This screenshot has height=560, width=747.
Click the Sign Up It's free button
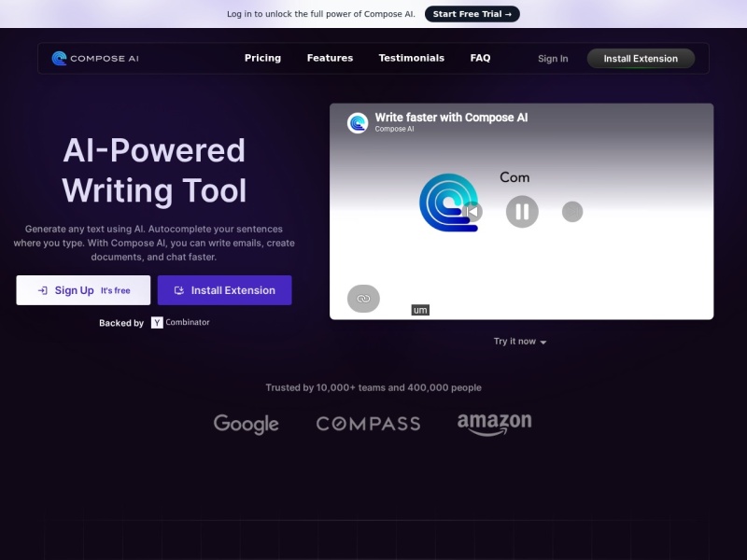(x=83, y=290)
